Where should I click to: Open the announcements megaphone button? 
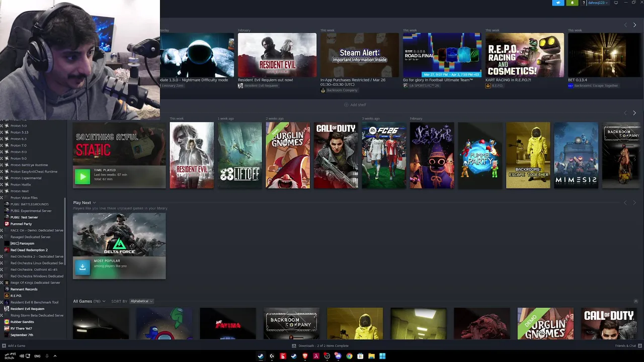click(x=558, y=3)
